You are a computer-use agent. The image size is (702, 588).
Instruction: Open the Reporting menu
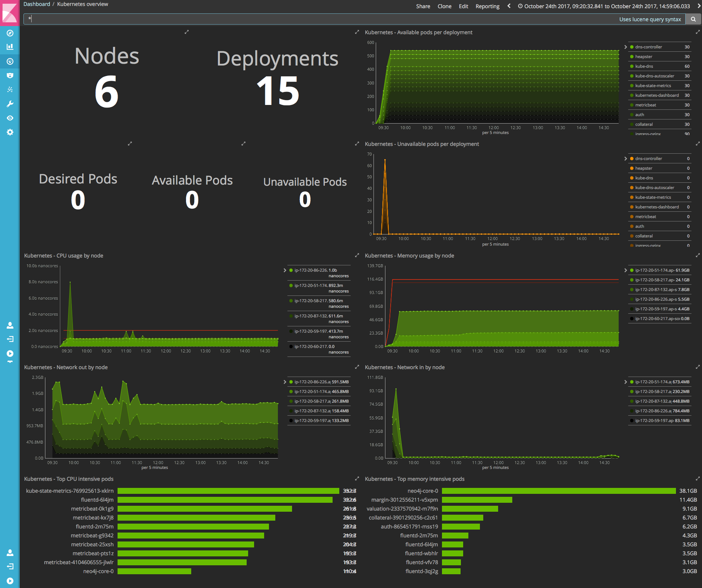(487, 6)
